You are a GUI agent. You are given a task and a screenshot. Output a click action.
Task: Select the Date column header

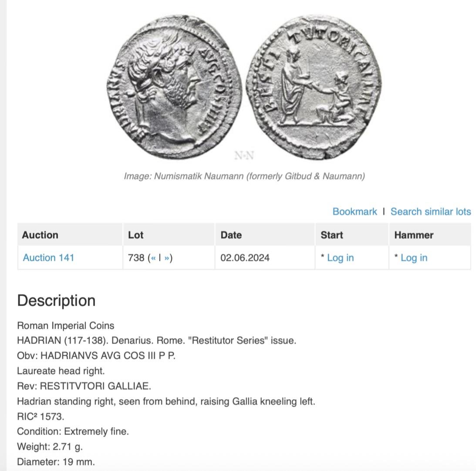click(231, 235)
